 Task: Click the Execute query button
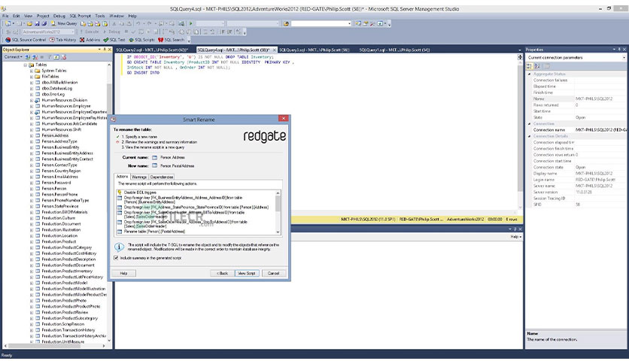click(x=89, y=32)
